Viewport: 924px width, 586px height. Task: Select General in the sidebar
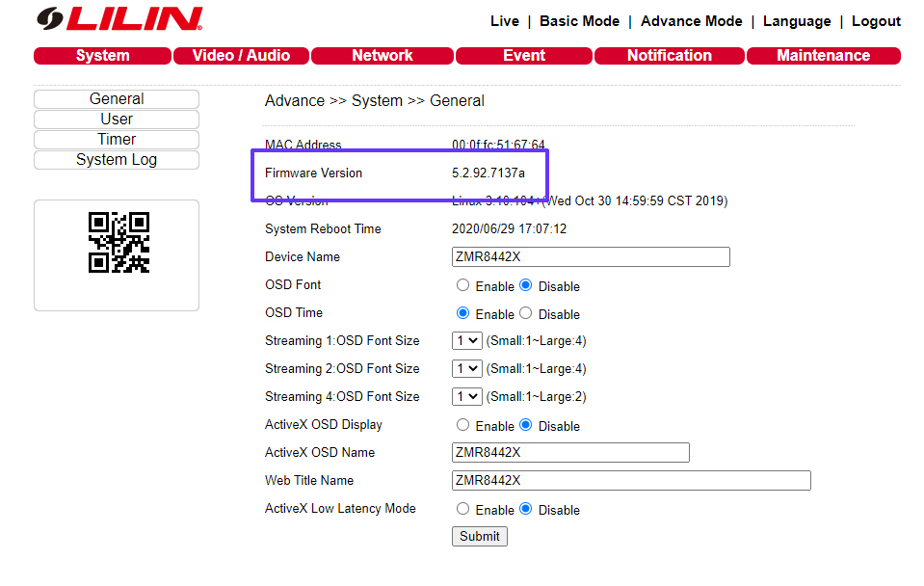coord(117,99)
